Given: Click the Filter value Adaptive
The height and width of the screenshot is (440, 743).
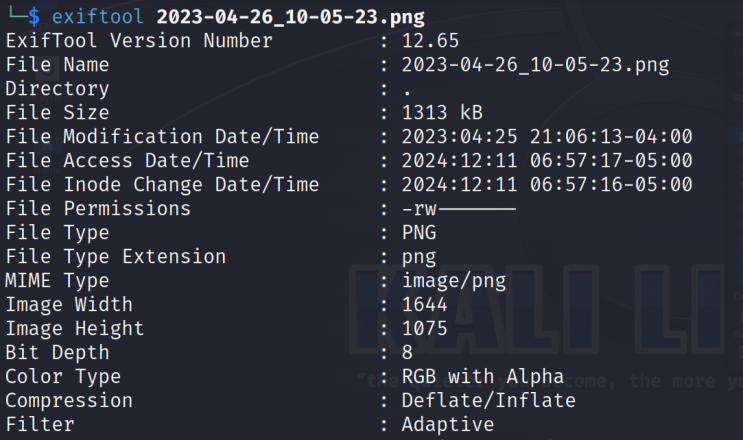Looking at the screenshot, I should (448, 425).
